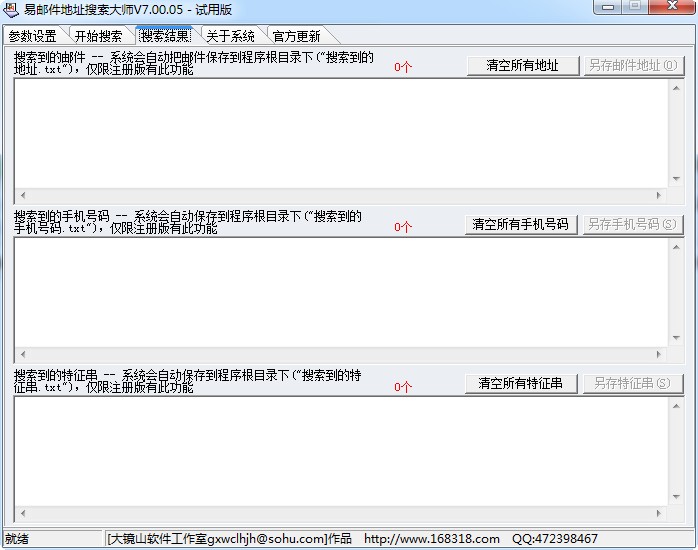The width and height of the screenshot is (698, 550).
Task: Click right arrow of feature string horizontal scrollbar
Action: pos(659,513)
